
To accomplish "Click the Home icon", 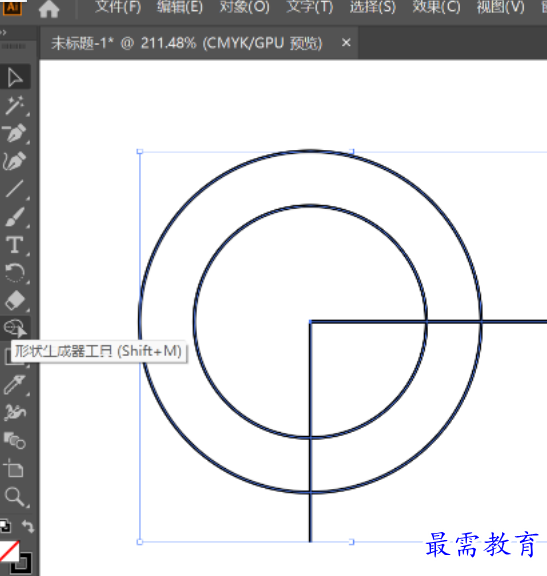I will 49,9.
